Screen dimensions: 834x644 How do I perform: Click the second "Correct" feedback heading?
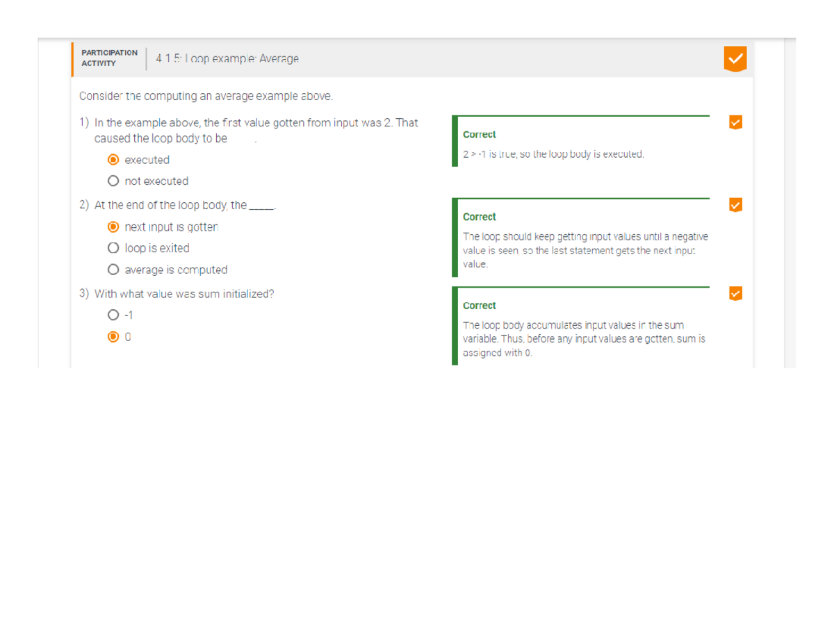tap(479, 217)
